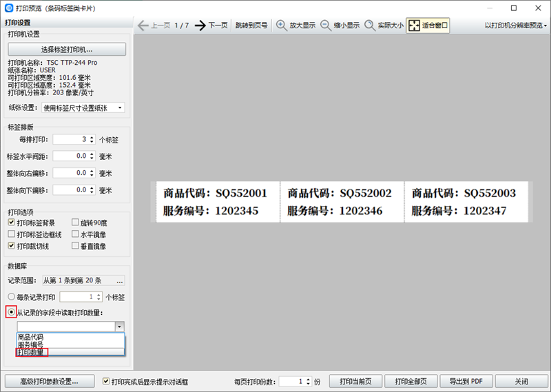Choose 打印数量 from field list
The image size is (551, 392).
31,352
